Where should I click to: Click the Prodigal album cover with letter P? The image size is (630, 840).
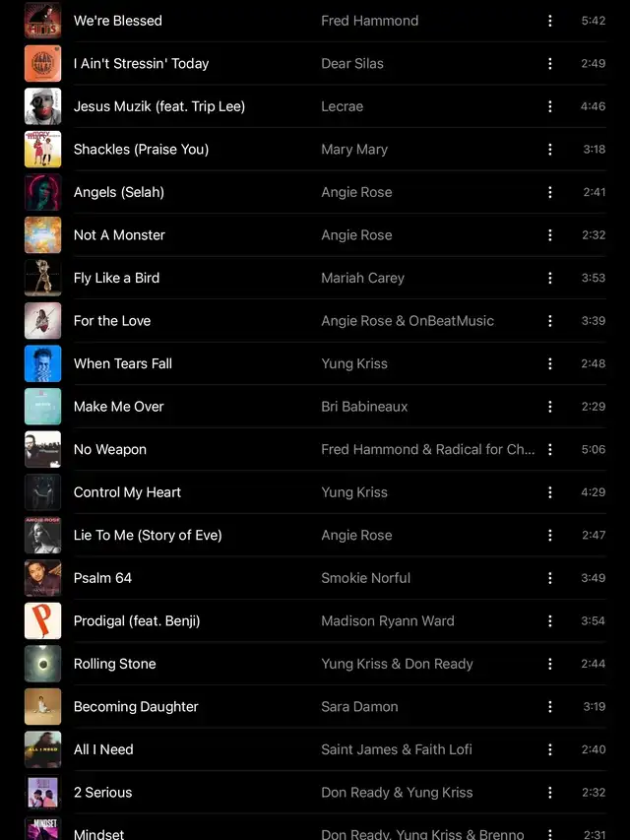pos(43,621)
